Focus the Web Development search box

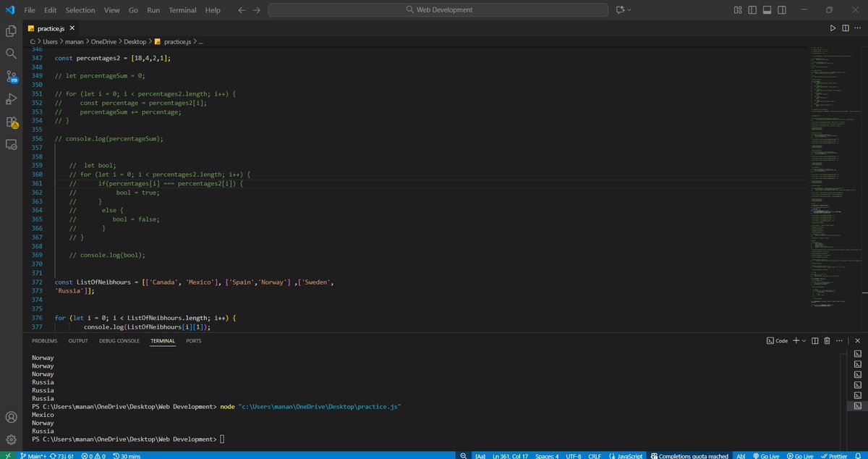[x=438, y=10]
